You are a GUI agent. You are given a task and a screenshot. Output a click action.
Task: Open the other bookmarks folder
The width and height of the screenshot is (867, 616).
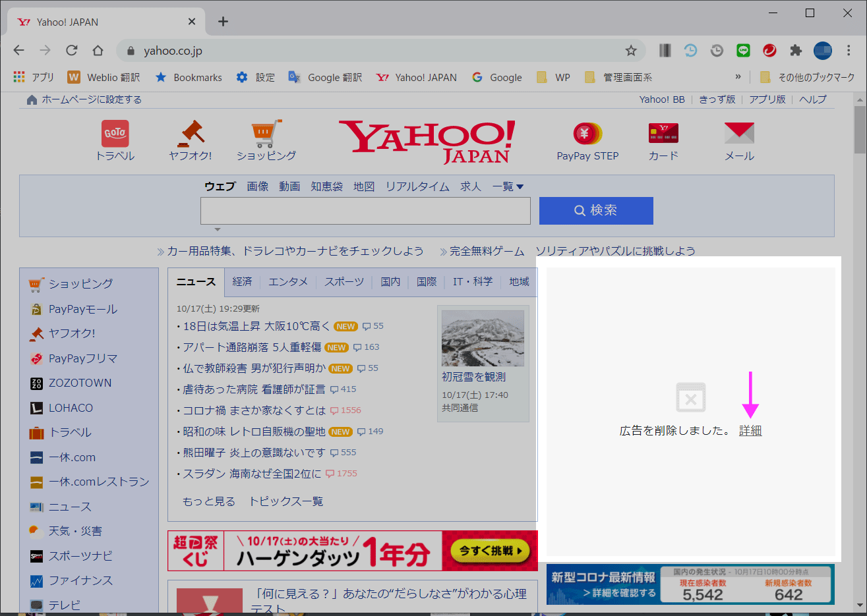(808, 77)
